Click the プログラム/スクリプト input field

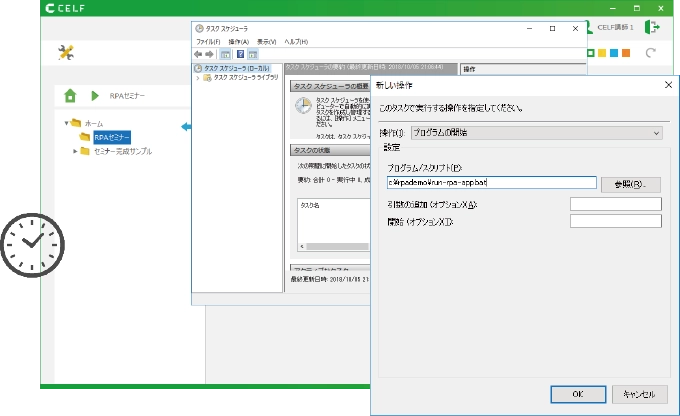pyautogui.click(x=491, y=183)
